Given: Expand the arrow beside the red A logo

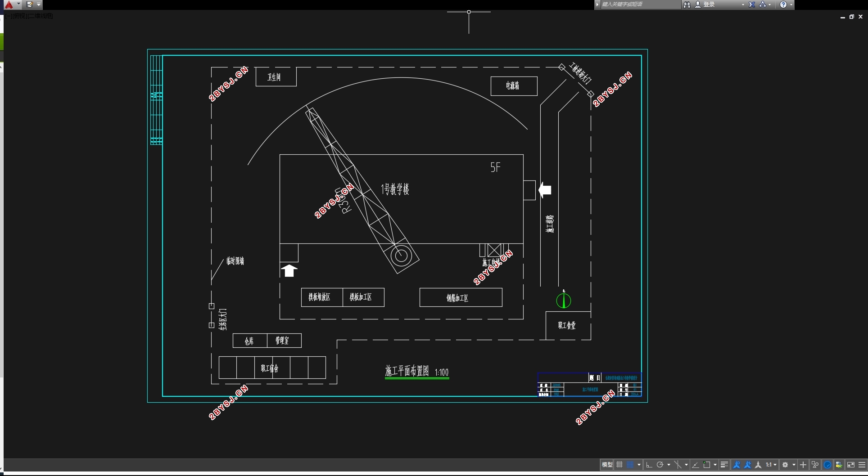Looking at the screenshot, I should 19,4.
